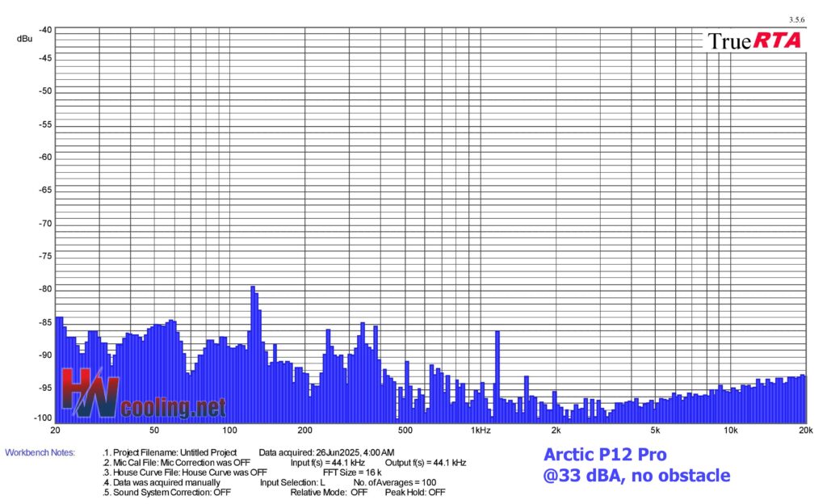
Task: Click the Relative Mode: OFF text
Action: (329, 492)
